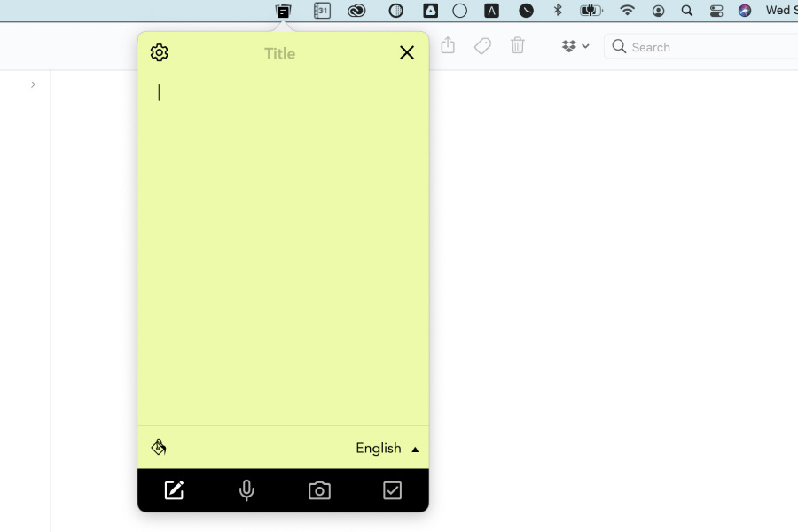Click the triangle square menu bar icon
Image resolution: width=798 pixels, height=532 pixels.
(431, 11)
